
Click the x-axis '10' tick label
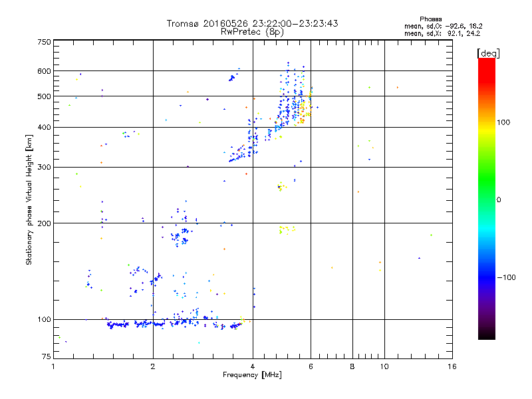click(x=384, y=366)
